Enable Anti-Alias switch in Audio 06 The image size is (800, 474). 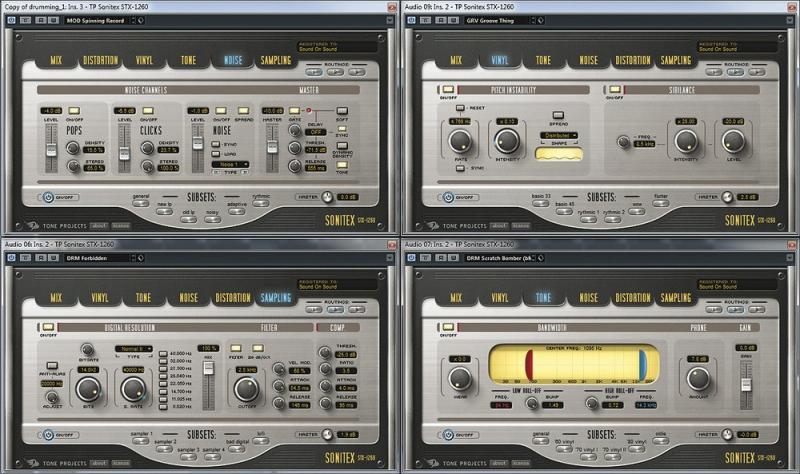(x=52, y=365)
